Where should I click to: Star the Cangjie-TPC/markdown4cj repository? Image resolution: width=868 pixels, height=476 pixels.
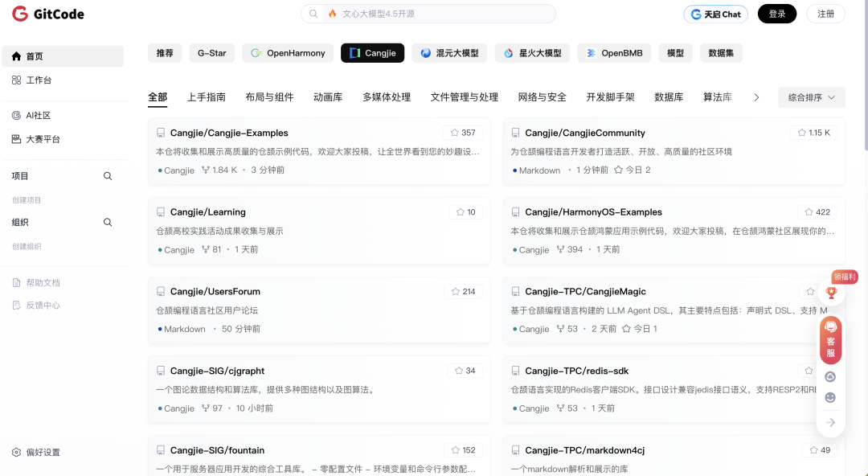click(x=820, y=450)
